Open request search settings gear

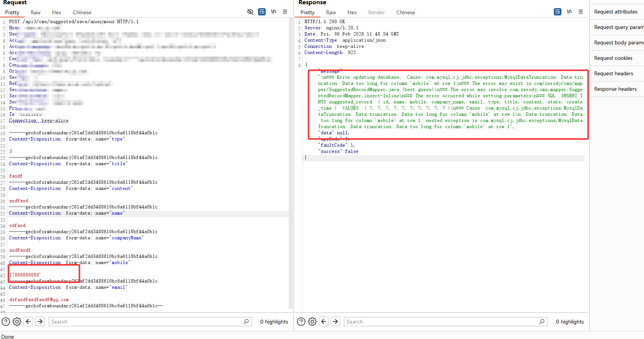pos(17,322)
